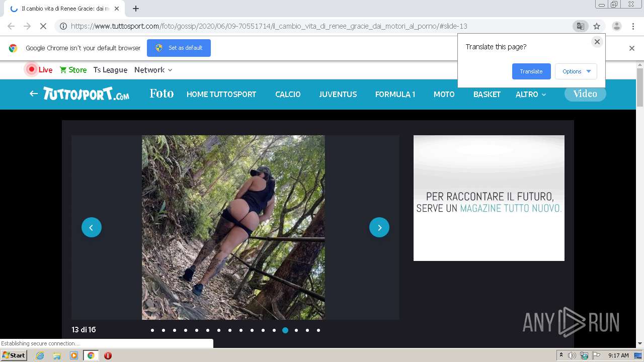Select the twelfth slide dot
644x362 pixels.
[x=274, y=330]
